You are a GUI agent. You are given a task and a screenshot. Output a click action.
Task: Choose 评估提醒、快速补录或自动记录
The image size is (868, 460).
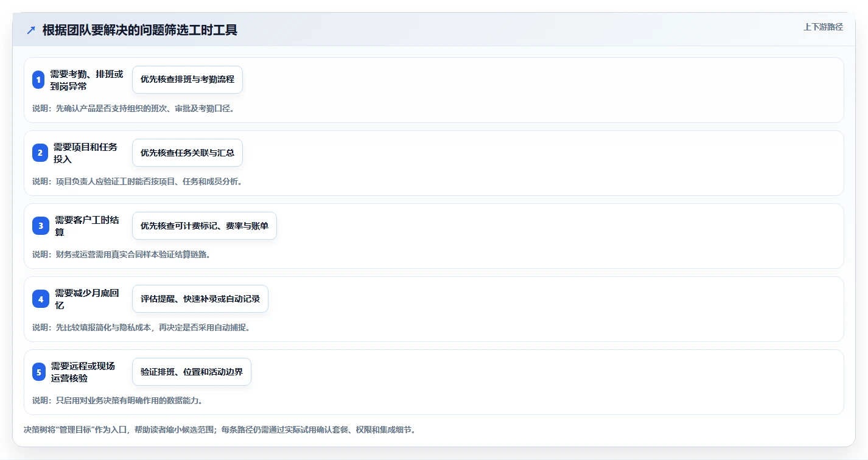(x=200, y=299)
